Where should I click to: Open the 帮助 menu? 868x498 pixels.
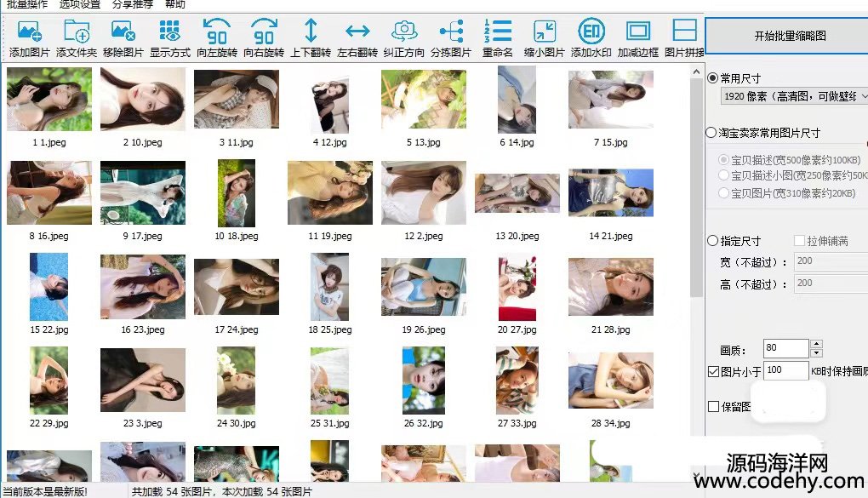coord(175,4)
